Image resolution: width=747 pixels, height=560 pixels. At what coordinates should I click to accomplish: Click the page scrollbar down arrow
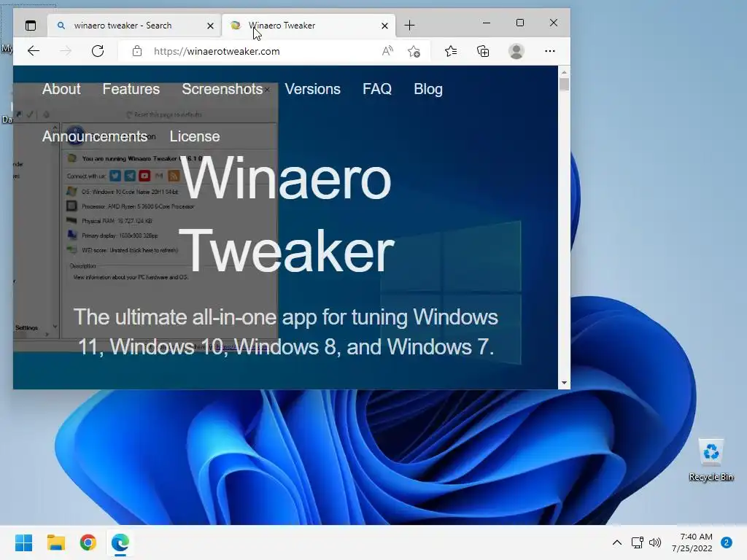[x=564, y=383]
